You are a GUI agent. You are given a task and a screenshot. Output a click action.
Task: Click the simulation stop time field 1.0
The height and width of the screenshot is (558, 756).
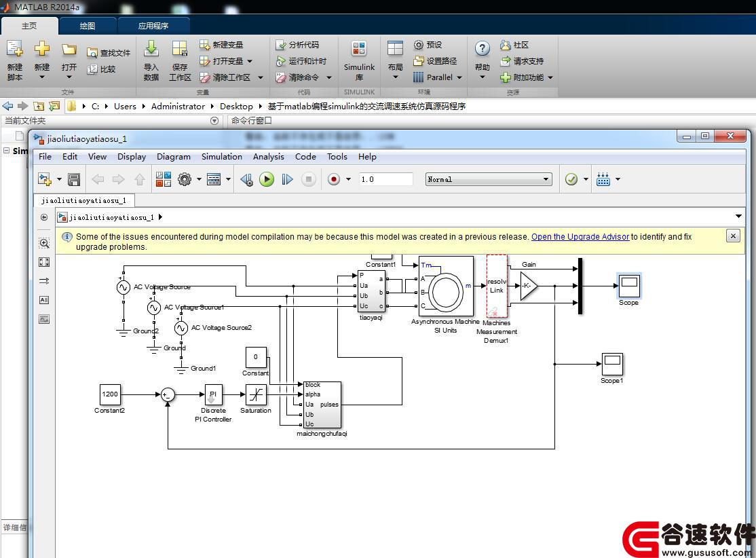[385, 179]
